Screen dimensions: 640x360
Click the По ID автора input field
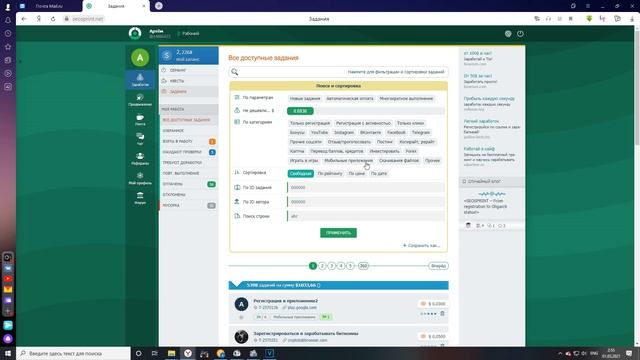(x=366, y=202)
